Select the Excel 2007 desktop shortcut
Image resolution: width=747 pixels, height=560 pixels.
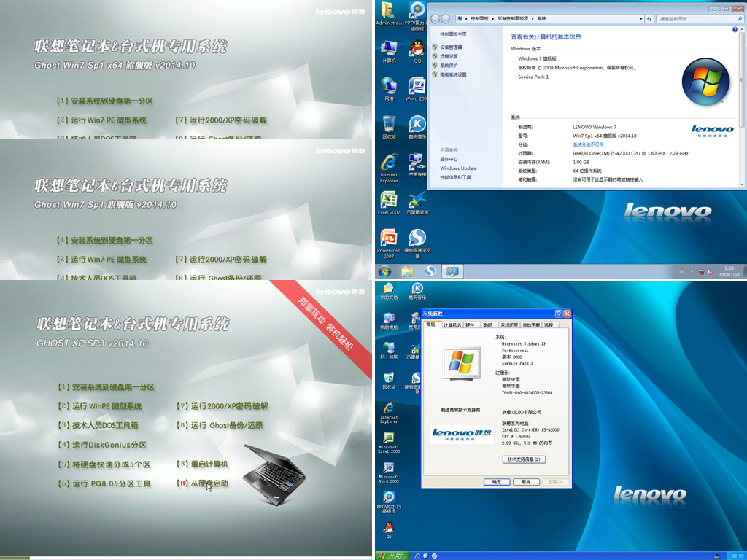(x=389, y=203)
